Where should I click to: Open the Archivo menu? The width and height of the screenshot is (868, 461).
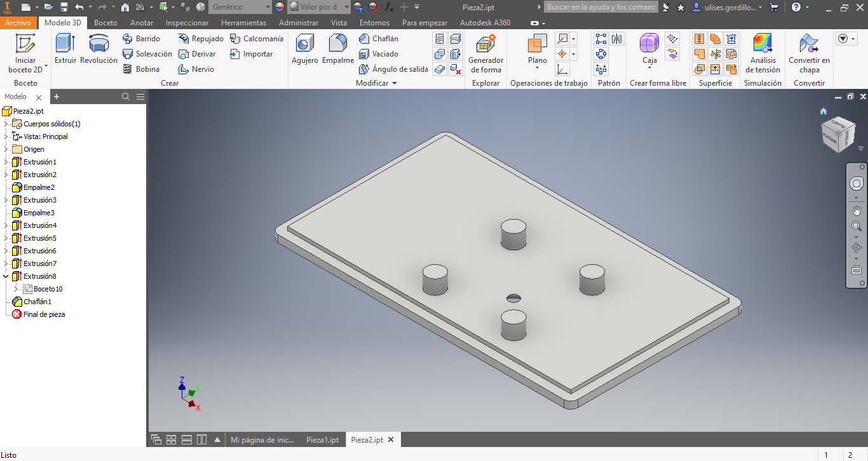[18, 23]
